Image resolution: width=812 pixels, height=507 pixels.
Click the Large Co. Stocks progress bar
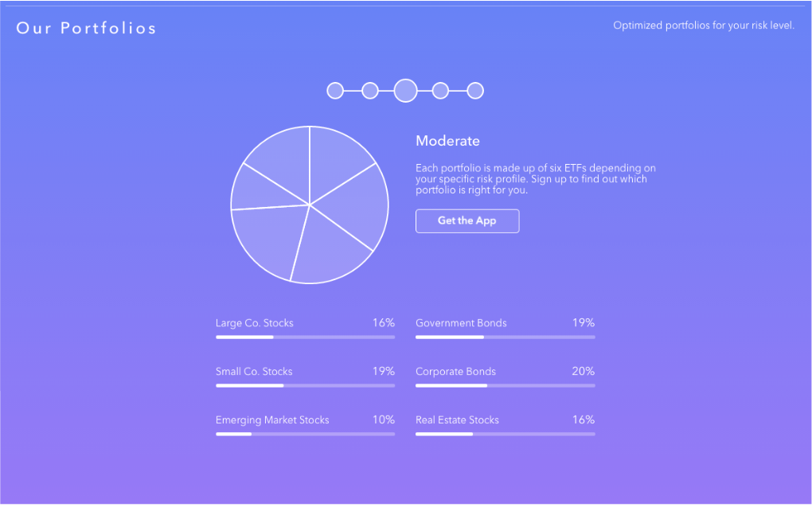(305, 337)
